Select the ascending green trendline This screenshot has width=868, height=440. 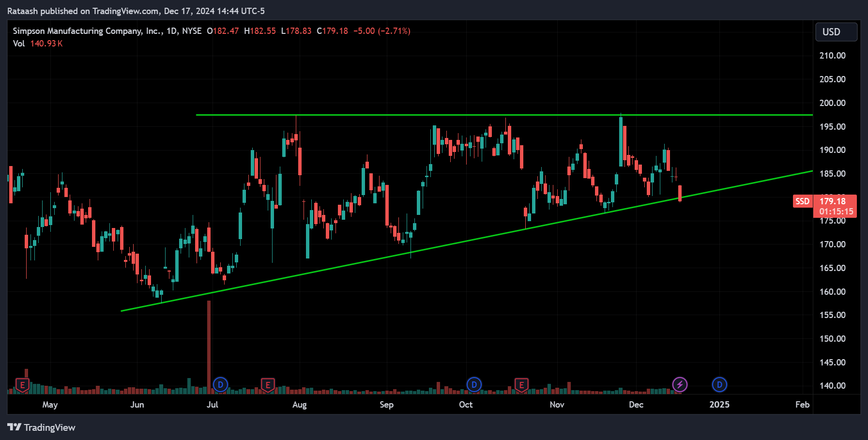coord(467,241)
